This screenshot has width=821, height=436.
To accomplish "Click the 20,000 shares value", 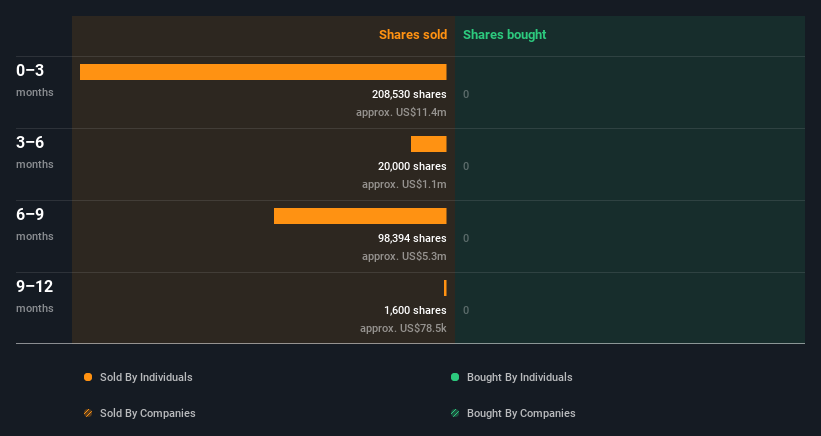I will tap(412, 166).
